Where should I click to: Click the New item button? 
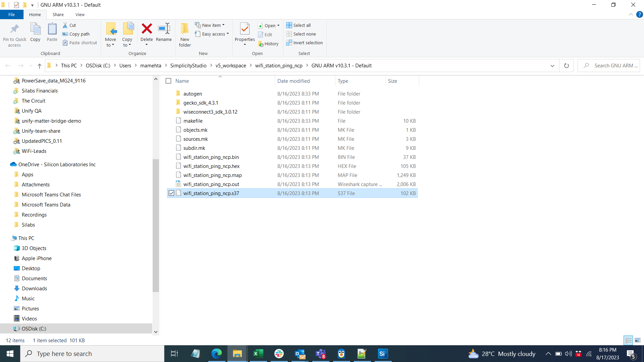pos(211,25)
